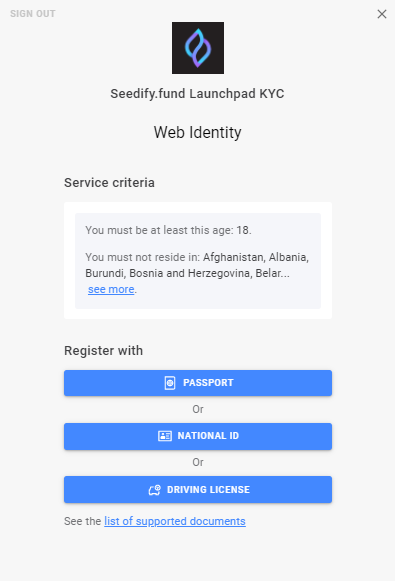Click the minimum age 18 requirement text

pyautogui.click(x=169, y=230)
